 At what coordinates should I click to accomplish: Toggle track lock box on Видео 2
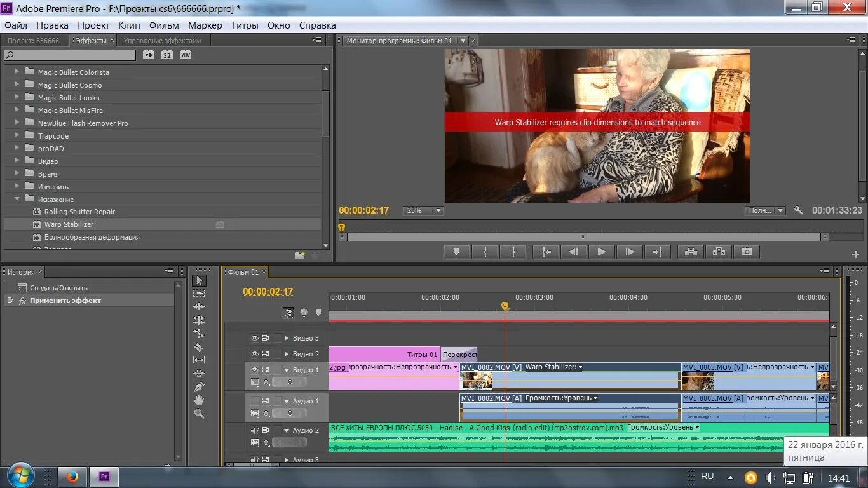[277, 354]
